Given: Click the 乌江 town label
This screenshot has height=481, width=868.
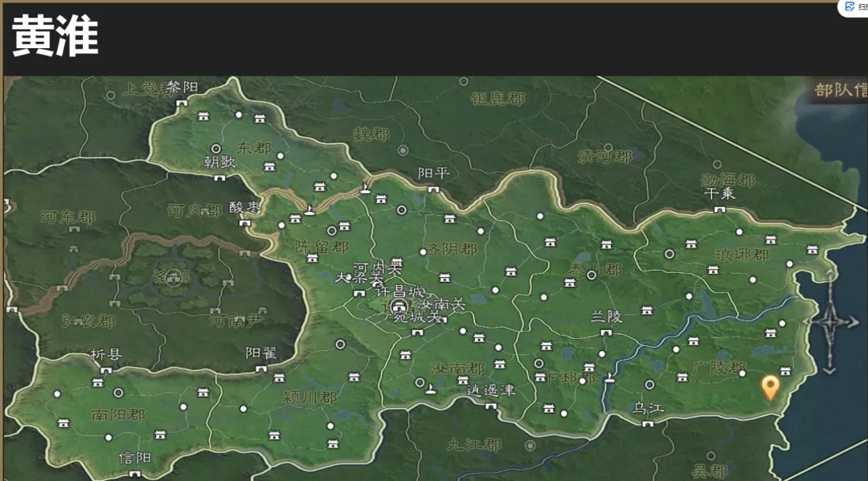Looking at the screenshot, I should (x=648, y=408).
